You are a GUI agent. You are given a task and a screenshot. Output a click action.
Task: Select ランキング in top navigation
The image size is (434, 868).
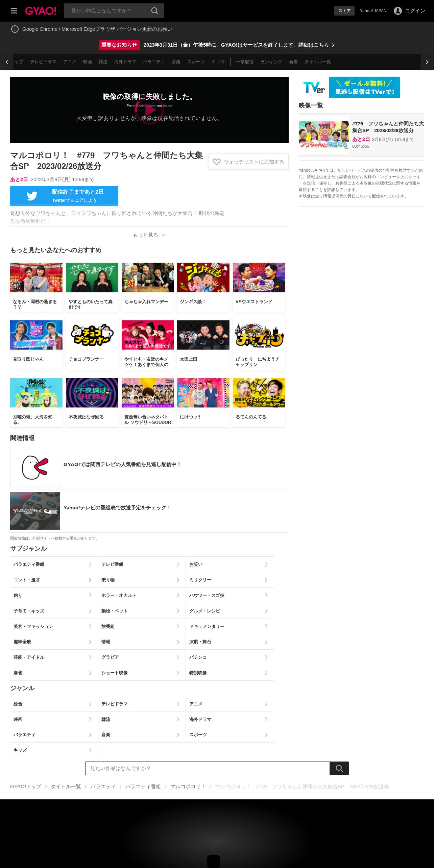(271, 62)
